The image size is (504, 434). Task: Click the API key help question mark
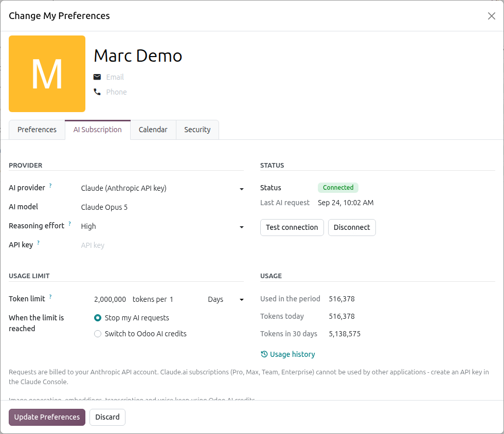click(x=38, y=243)
